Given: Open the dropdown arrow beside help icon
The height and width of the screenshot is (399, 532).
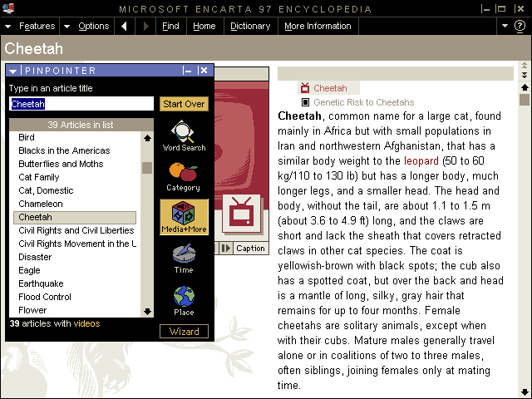Looking at the screenshot, I should 505,26.
